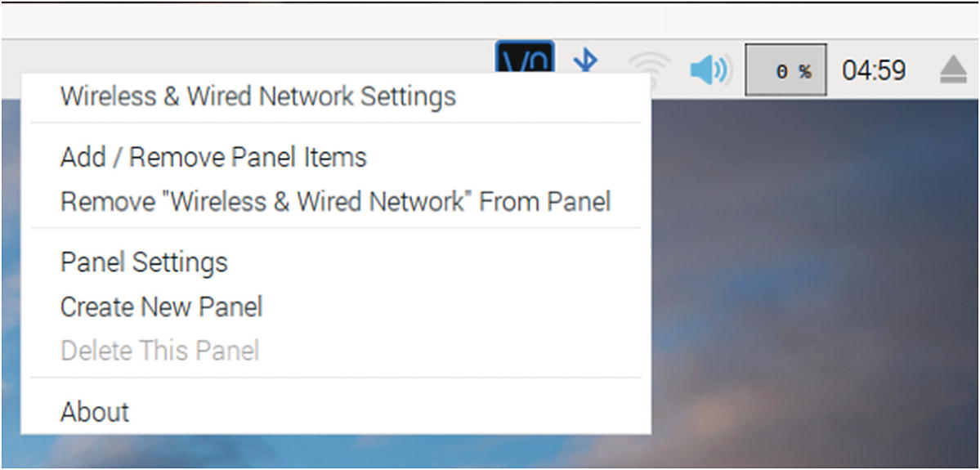Click the wallpaper directly below the eject icon

(x=953, y=163)
